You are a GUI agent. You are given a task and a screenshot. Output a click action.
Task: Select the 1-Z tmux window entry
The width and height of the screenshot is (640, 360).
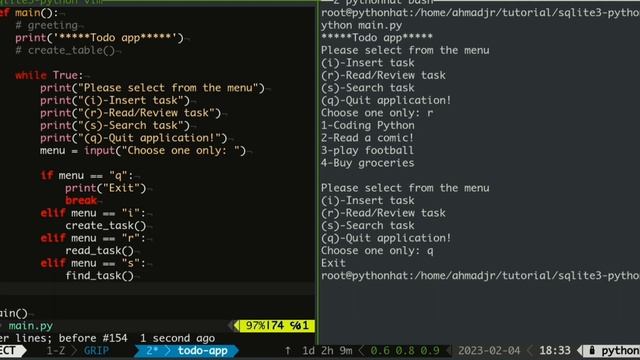[56, 351]
